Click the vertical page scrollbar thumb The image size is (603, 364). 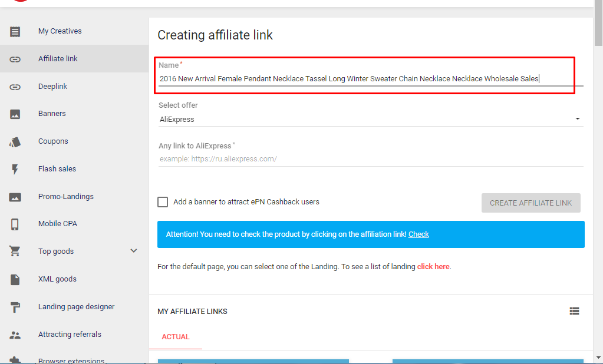(x=598, y=23)
